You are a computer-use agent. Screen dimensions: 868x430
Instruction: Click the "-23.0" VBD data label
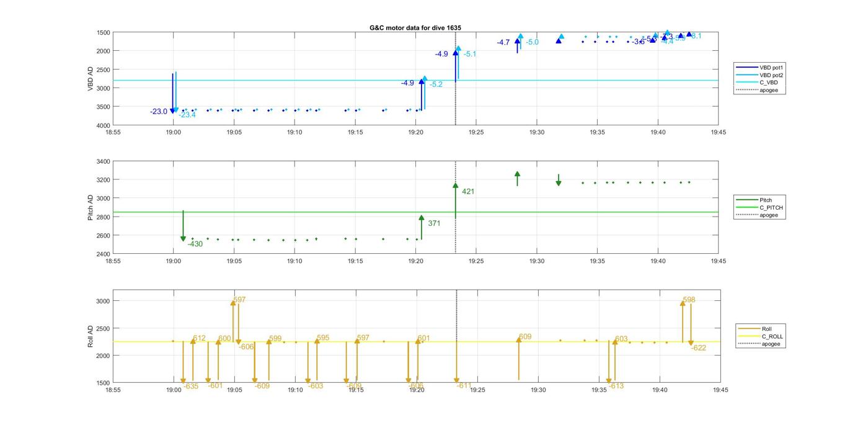(159, 112)
